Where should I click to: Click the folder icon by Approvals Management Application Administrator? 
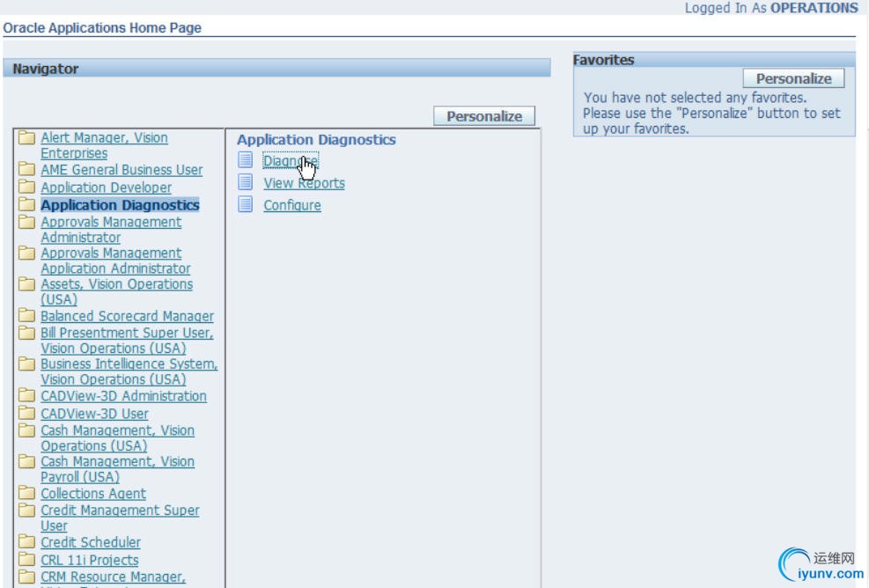26,253
